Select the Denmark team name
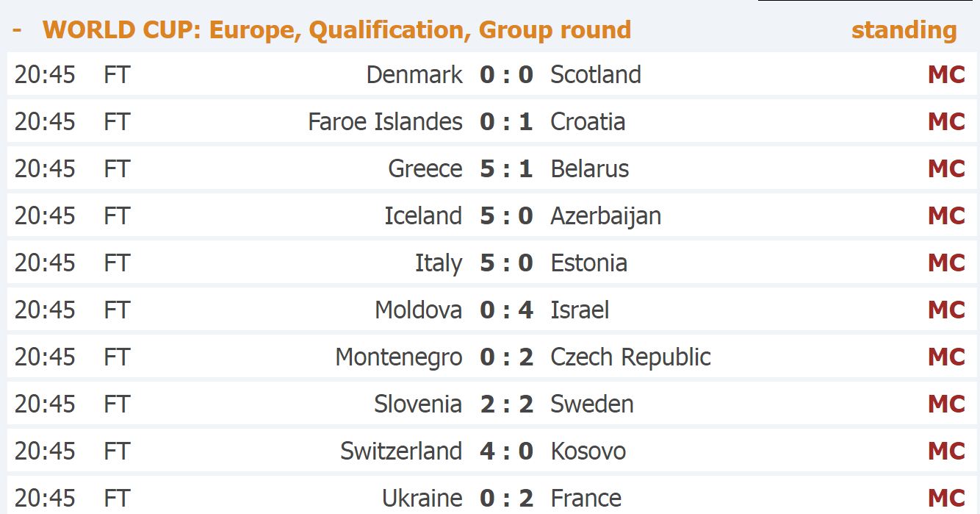The width and height of the screenshot is (980, 514). pos(414,74)
